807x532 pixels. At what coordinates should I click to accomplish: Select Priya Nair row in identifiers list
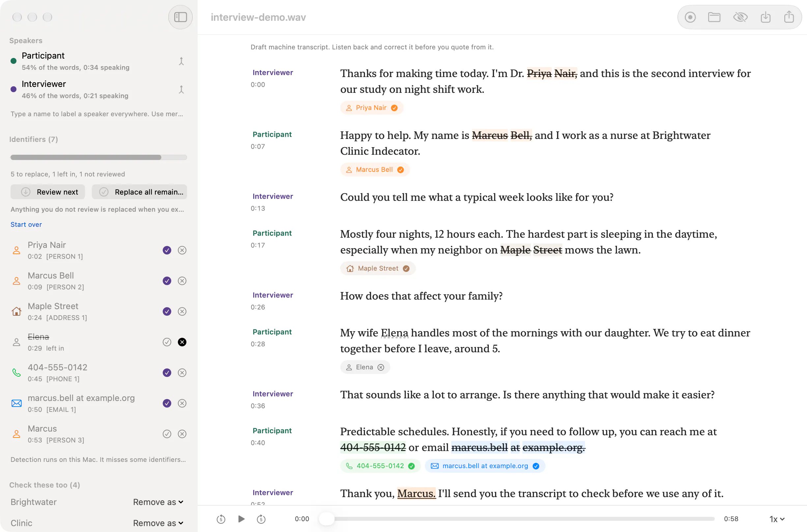point(98,250)
